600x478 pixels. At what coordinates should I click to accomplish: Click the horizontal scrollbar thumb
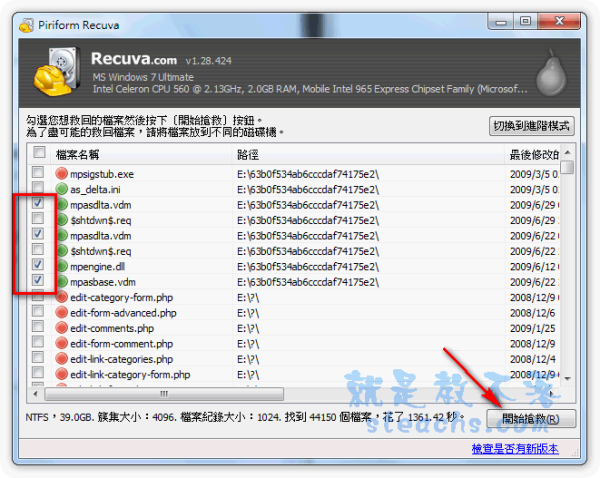coord(164,394)
